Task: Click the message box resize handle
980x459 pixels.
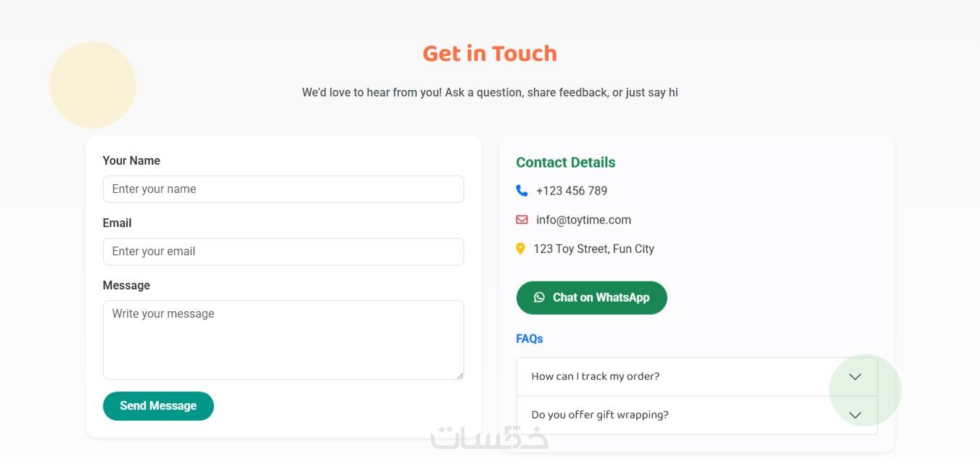Action: point(459,376)
